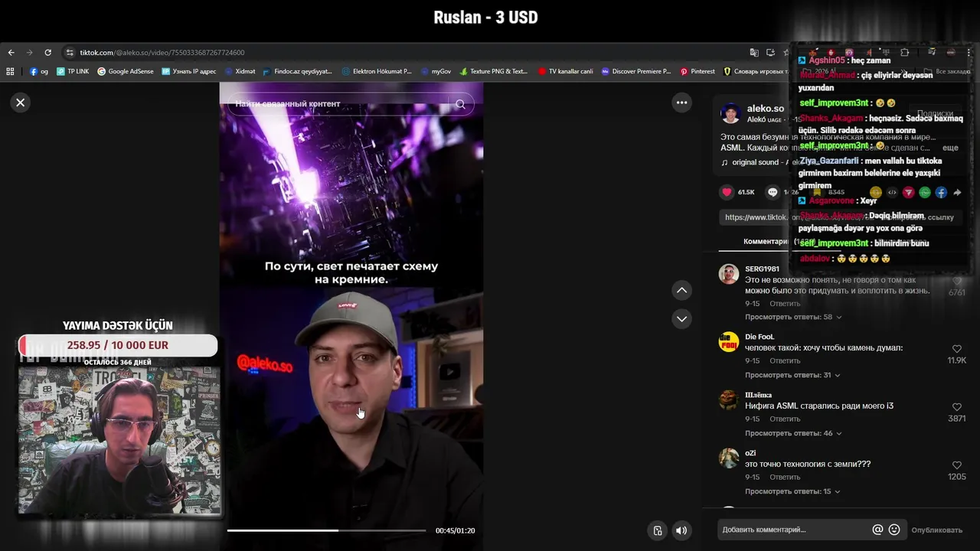Reply to Шлёпка's comment
This screenshot has width=980, height=551.
click(785, 419)
